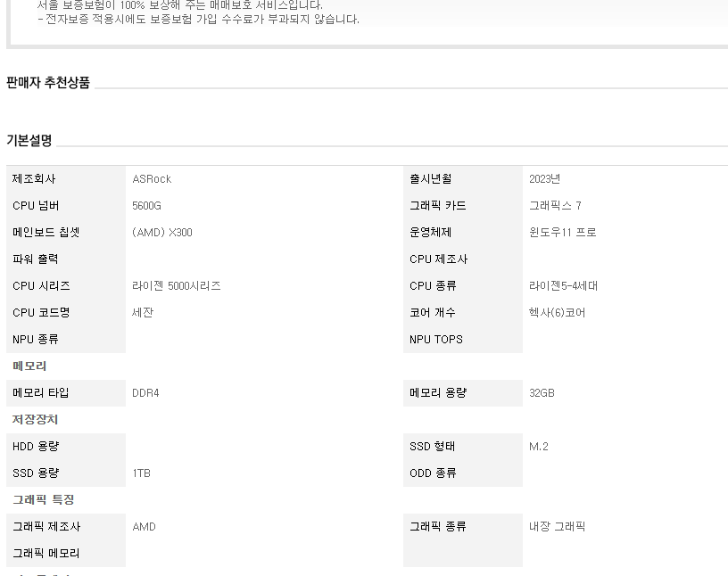Screen dimensions: 728x576
Task: Click the 판매자 추천상품 section heading
Action: click(x=48, y=83)
